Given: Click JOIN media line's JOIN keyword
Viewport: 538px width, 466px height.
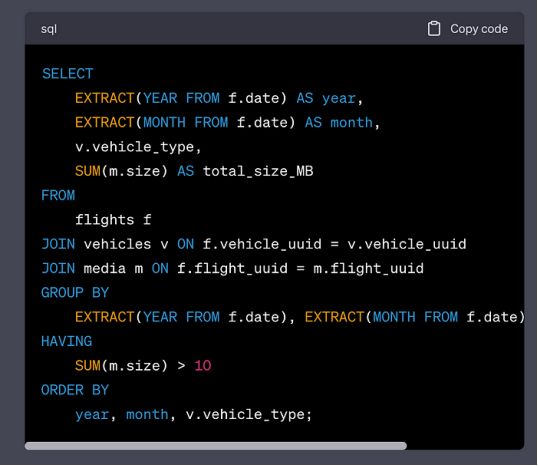Looking at the screenshot, I should pyautogui.click(x=58, y=269).
